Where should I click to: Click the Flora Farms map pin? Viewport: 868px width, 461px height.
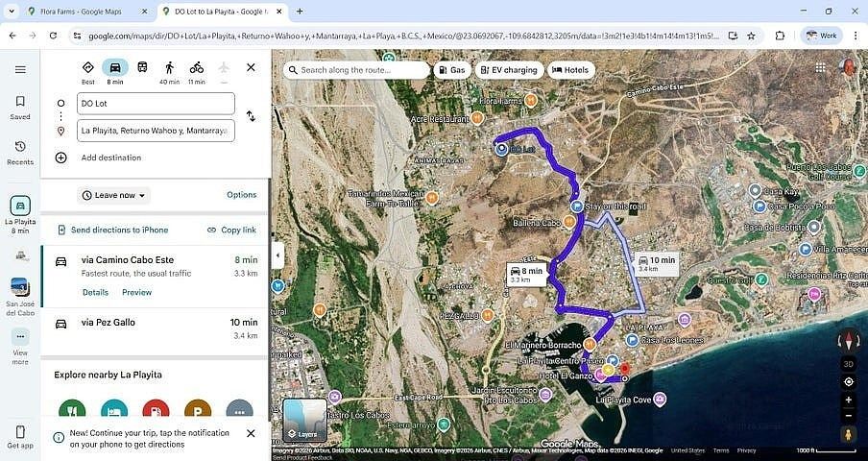click(x=530, y=101)
